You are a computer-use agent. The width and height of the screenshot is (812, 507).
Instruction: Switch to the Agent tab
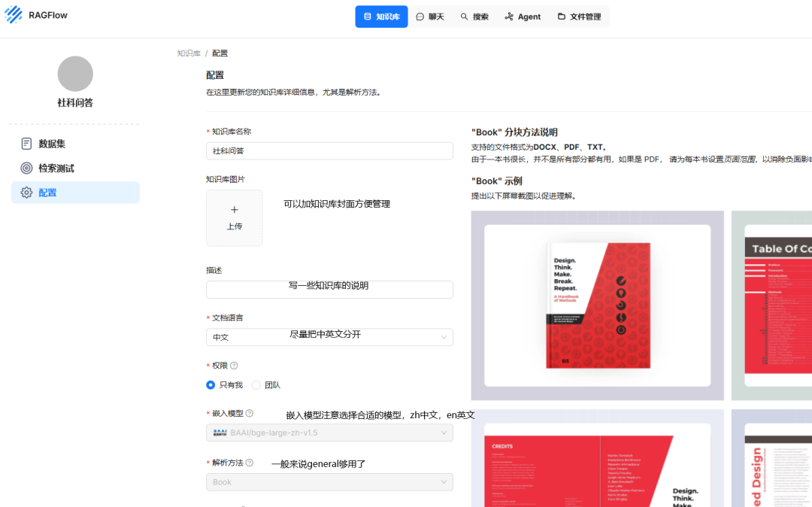(523, 17)
